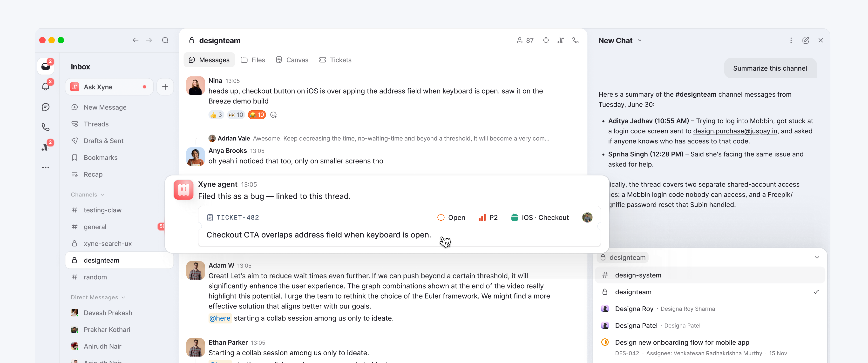Image resolution: width=868 pixels, height=363 pixels.
Task: Open Devesh Prakash direct message
Action: [108, 313]
